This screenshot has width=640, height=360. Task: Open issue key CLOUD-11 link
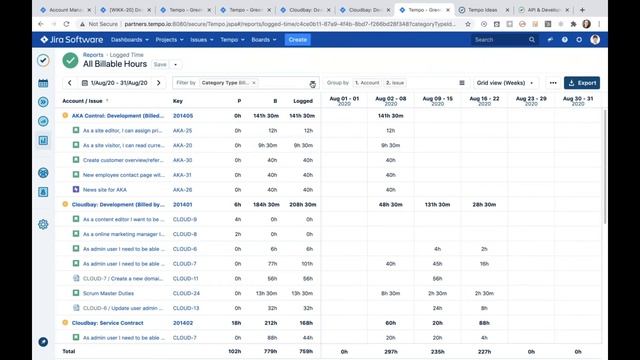pos(185,278)
